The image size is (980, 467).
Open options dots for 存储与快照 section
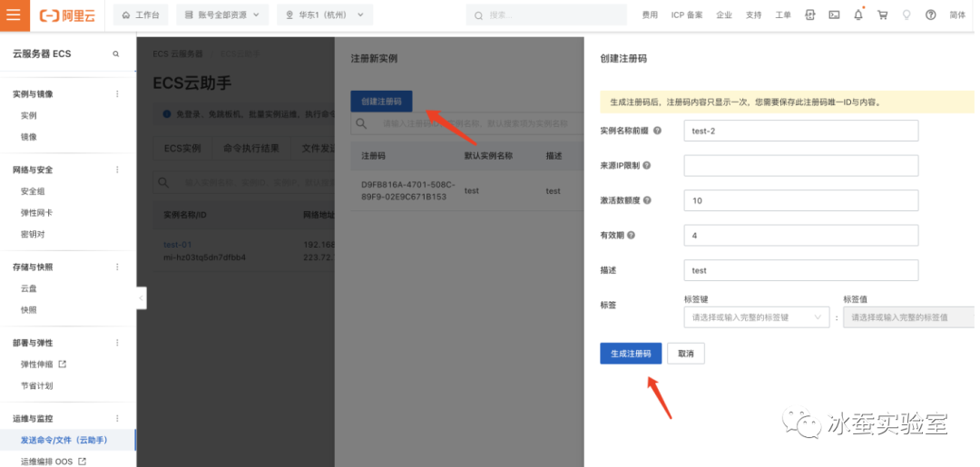[x=117, y=267]
